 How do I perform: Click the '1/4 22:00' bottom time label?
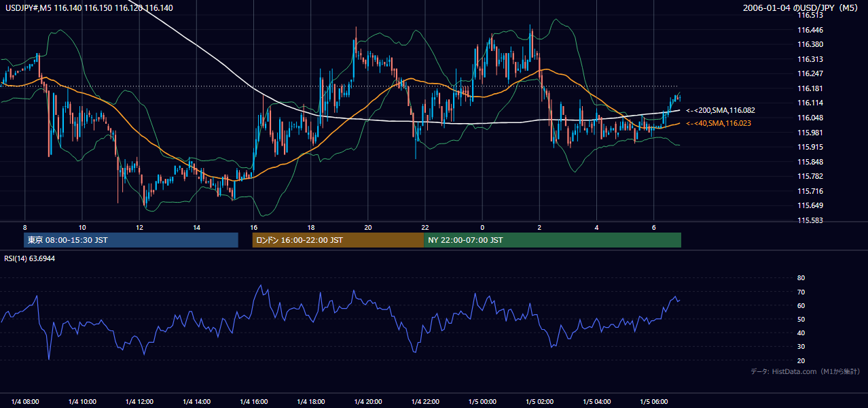pos(425,401)
